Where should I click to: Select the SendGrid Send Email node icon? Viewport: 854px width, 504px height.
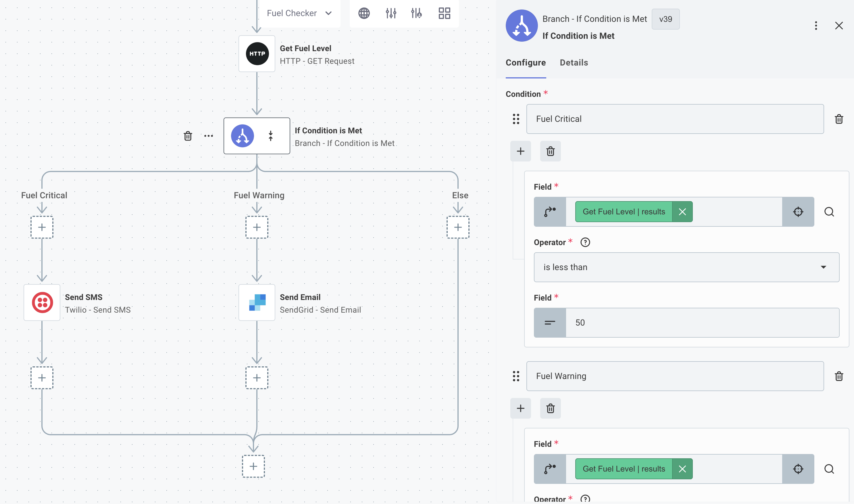point(257,302)
